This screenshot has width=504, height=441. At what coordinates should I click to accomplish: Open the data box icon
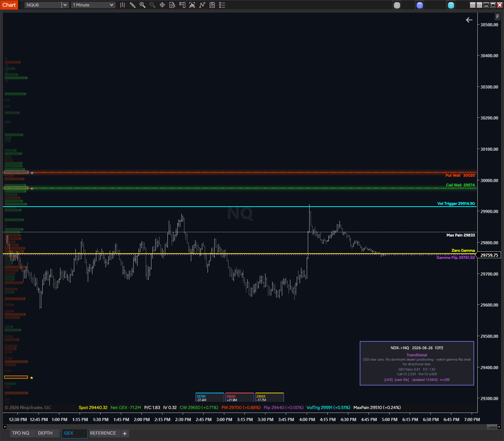click(172, 5)
